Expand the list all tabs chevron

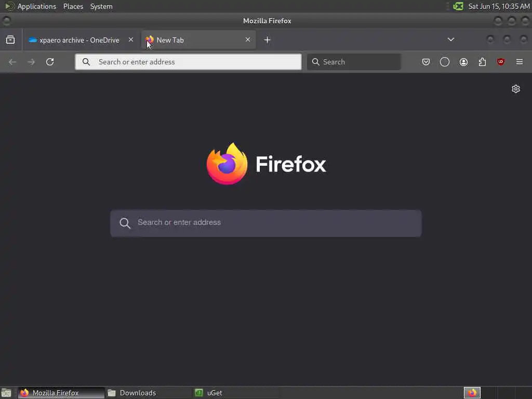pos(451,39)
